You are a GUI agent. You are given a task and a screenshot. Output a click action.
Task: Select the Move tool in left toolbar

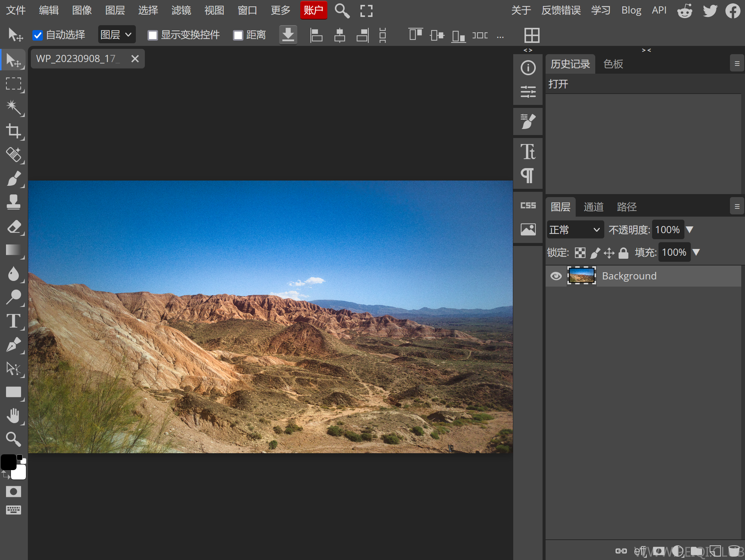[x=14, y=60]
